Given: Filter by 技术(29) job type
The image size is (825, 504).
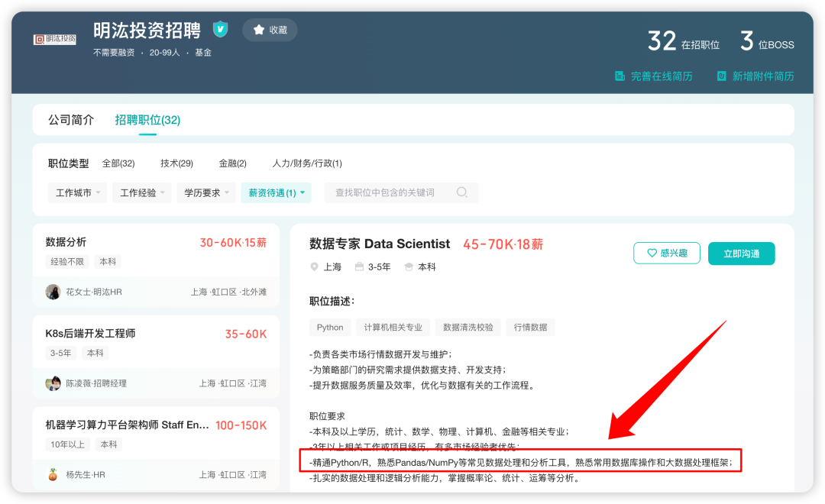Looking at the screenshot, I should click(176, 163).
